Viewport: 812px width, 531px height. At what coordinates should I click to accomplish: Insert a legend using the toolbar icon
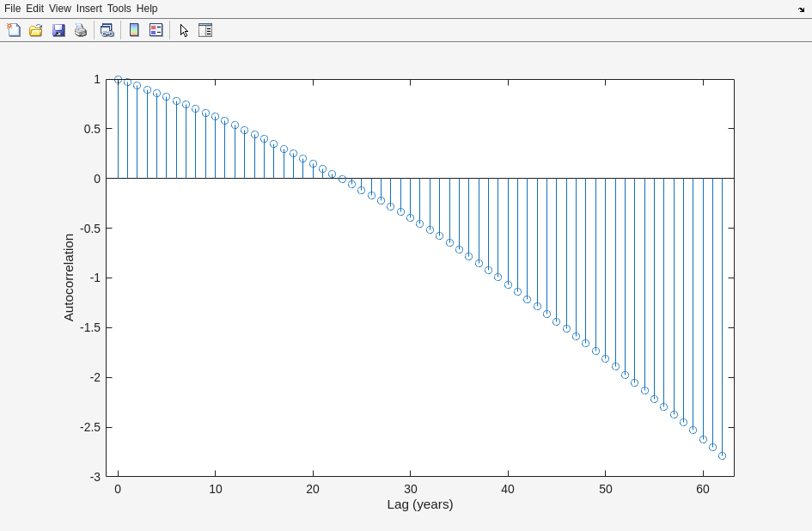point(156,30)
